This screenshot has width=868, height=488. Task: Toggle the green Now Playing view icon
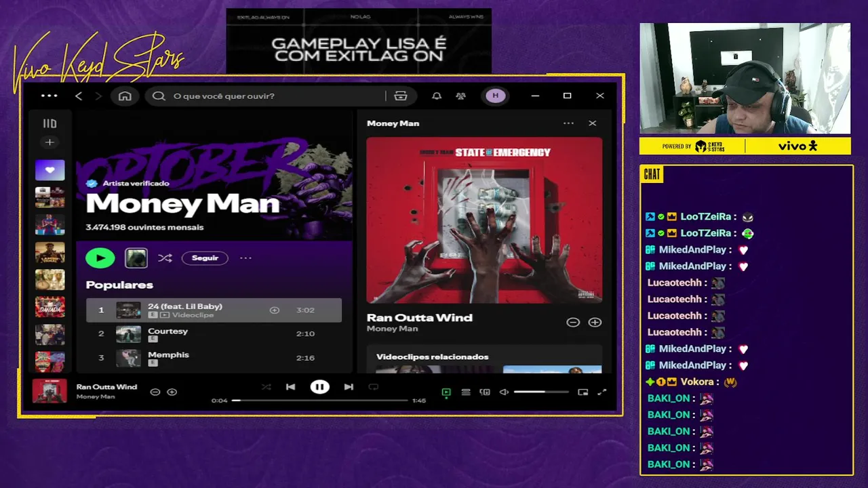click(446, 392)
